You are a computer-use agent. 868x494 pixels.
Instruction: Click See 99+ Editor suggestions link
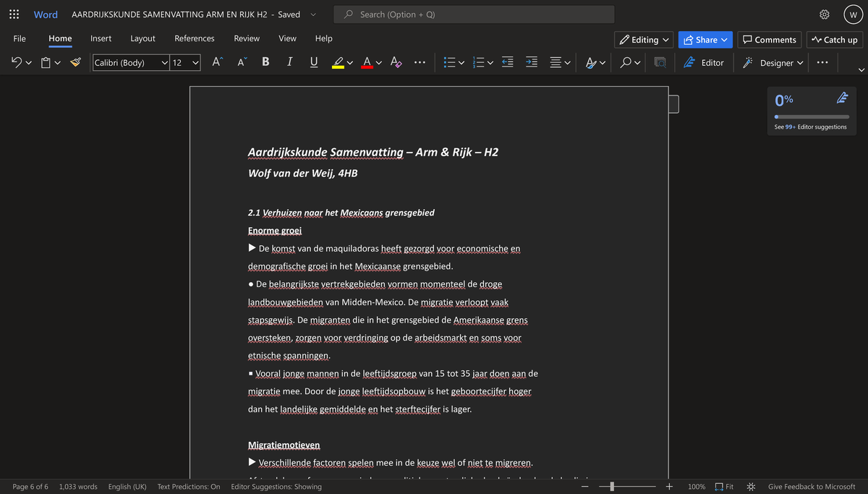click(810, 127)
